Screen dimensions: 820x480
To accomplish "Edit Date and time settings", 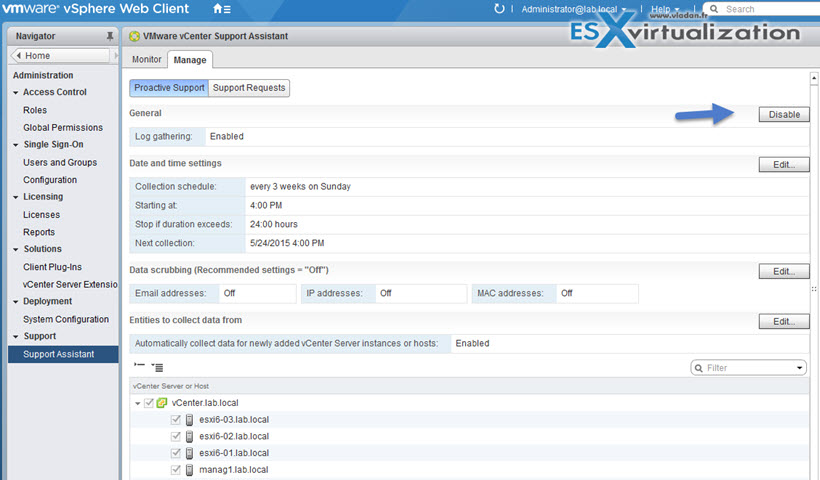I will pos(784,164).
